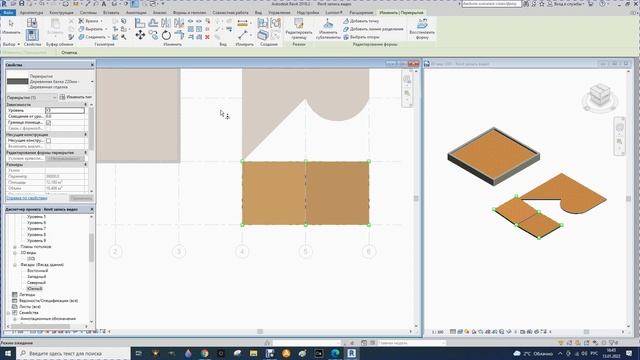
Task: Open the Конструкция ribbon tab
Action: [x=61, y=13]
